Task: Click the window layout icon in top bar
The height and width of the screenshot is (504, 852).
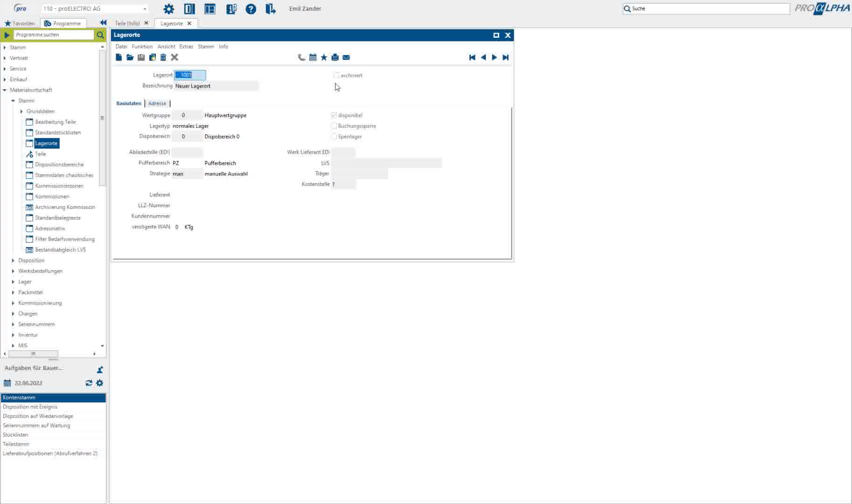Action: pyautogui.click(x=210, y=9)
